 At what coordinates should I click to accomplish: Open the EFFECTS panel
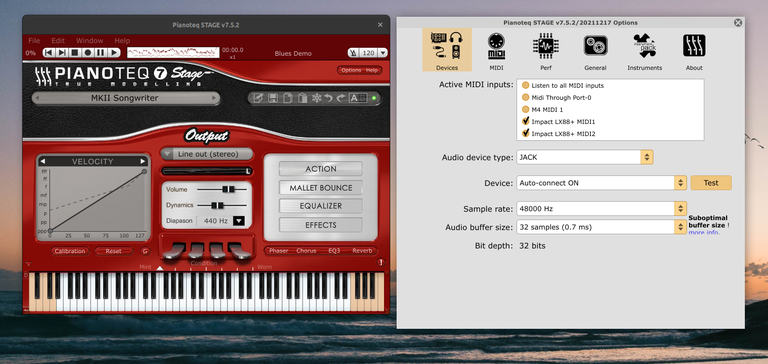click(x=321, y=225)
